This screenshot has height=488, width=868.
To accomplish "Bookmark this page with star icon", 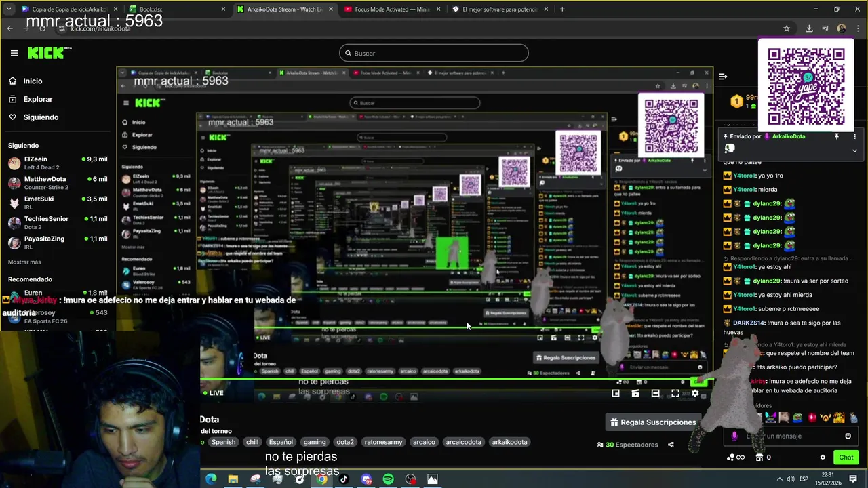I will point(787,28).
